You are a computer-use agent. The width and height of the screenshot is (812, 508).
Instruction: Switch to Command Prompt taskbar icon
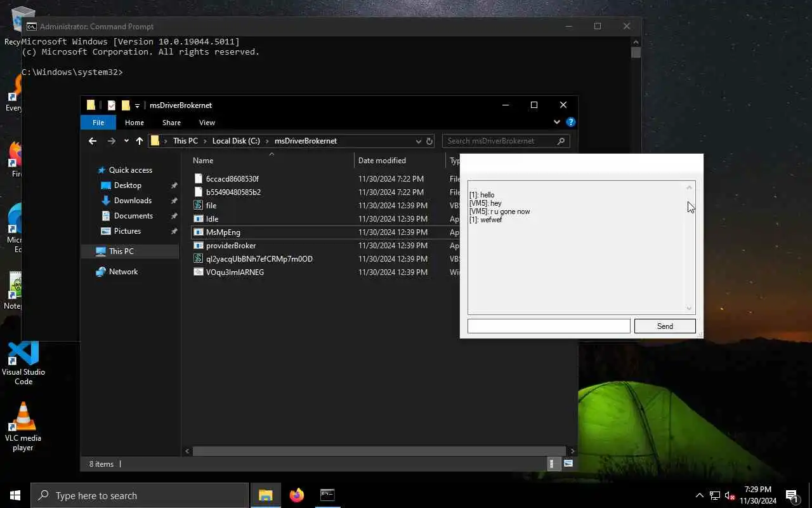coord(327,495)
